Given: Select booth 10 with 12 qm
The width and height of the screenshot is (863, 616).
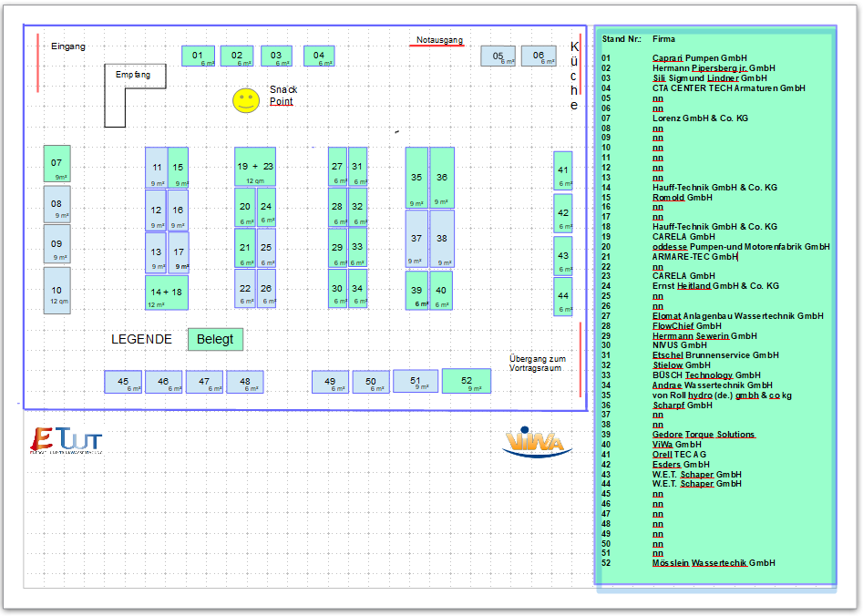Looking at the screenshot, I should [57, 291].
